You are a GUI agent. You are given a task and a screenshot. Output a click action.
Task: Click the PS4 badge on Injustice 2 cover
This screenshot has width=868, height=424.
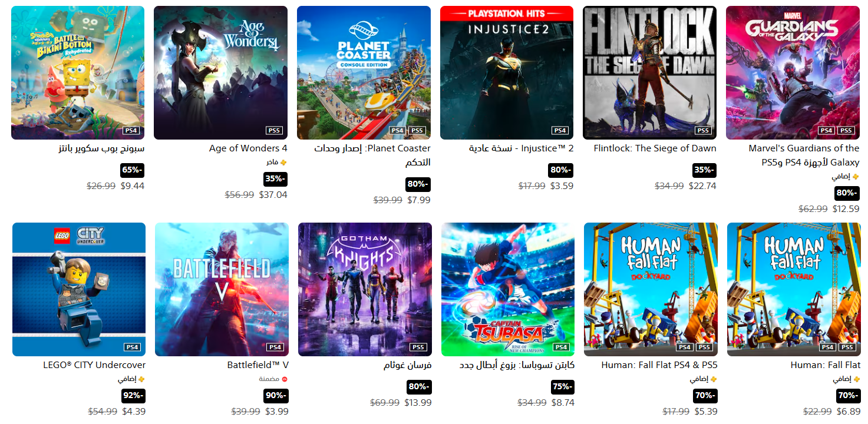[560, 131]
